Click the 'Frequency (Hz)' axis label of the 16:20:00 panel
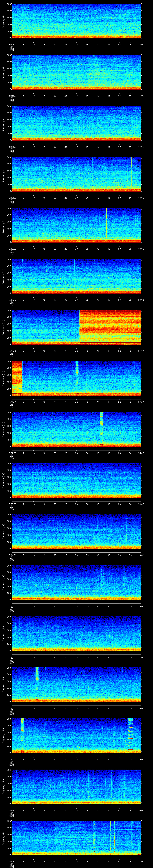Screen dimensions: 153x868 click(3, 327)
